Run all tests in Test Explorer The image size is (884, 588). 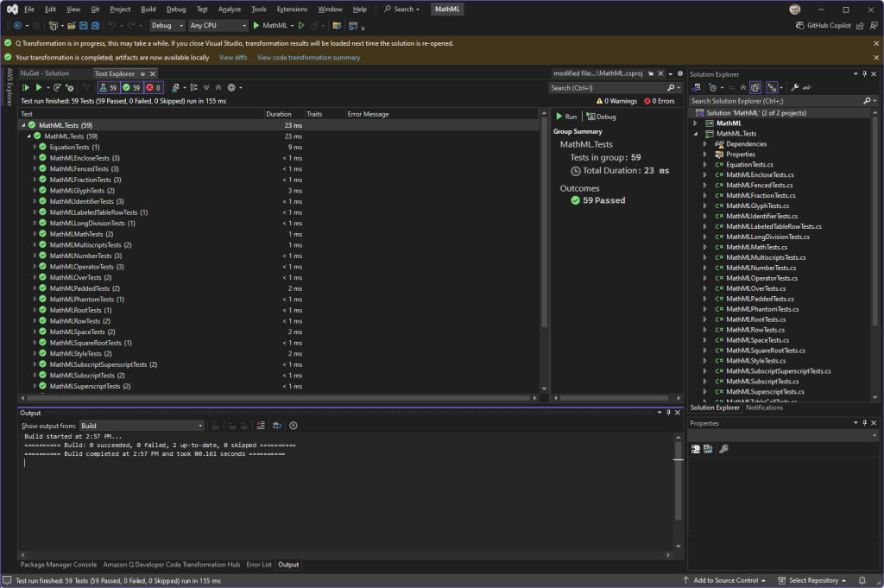point(26,87)
